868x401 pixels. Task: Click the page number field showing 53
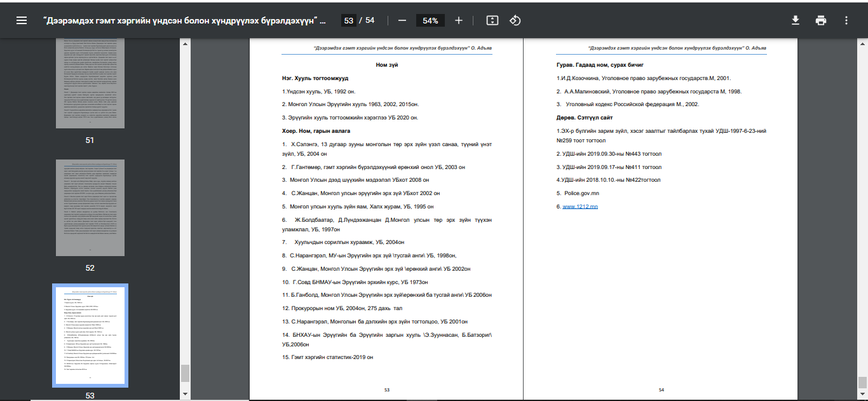click(348, 20)
